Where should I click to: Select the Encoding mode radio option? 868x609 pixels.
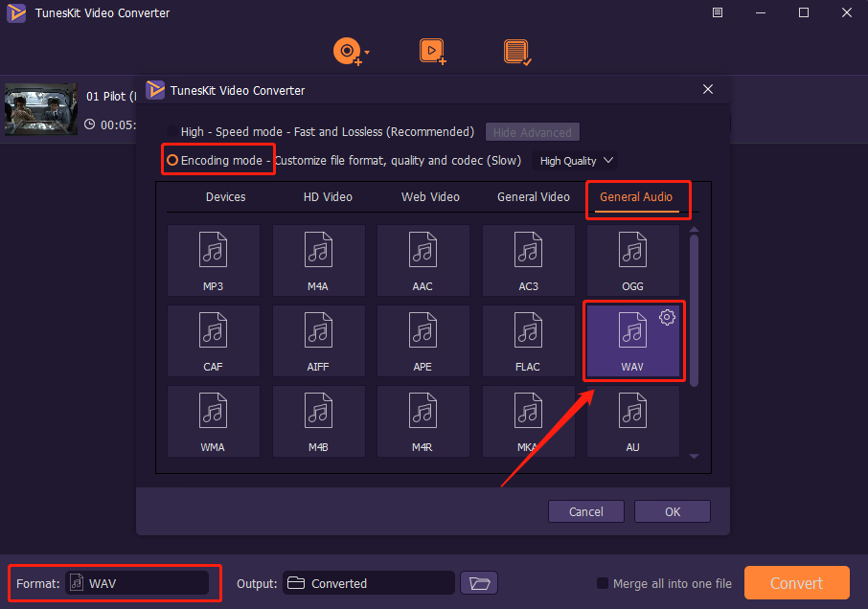pos(172,161)
